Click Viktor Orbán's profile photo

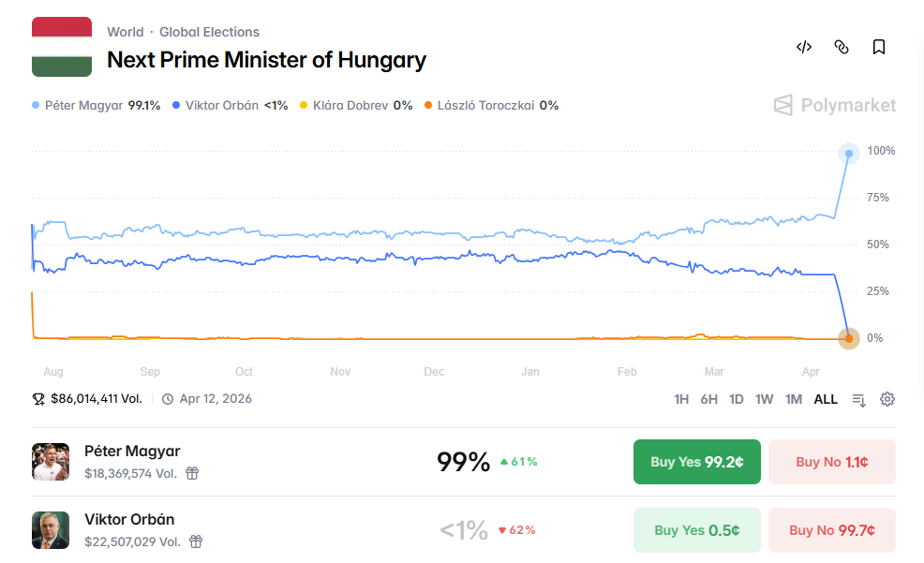tap(51, 530)
